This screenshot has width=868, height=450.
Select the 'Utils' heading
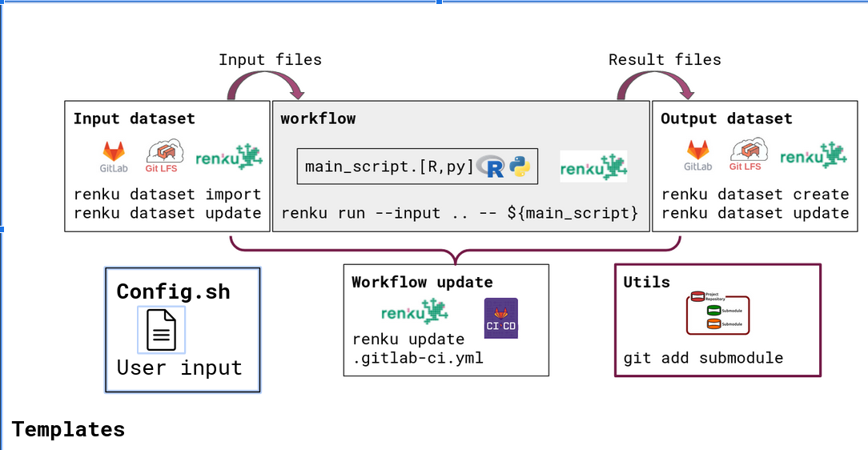646,283
